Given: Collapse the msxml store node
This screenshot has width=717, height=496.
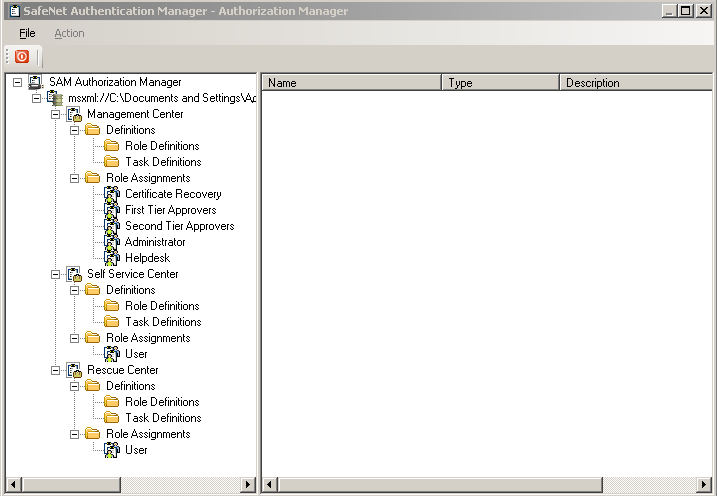Looking at the screenshot, I should click(36, 98).
